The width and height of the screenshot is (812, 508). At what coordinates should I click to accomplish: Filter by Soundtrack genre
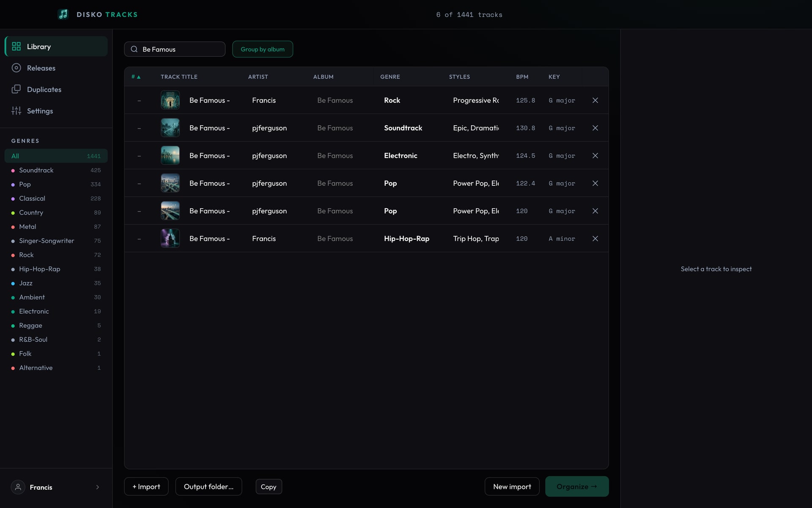pyautogui.click(x=56, y=170)
